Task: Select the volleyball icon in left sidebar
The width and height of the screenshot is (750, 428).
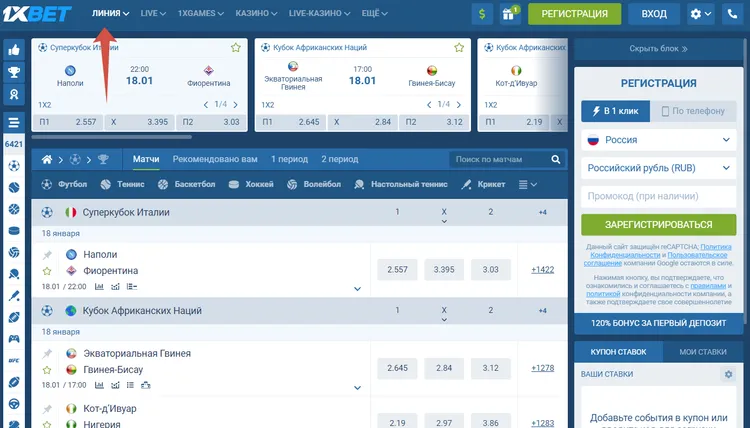Action: [x=14, y=252]
